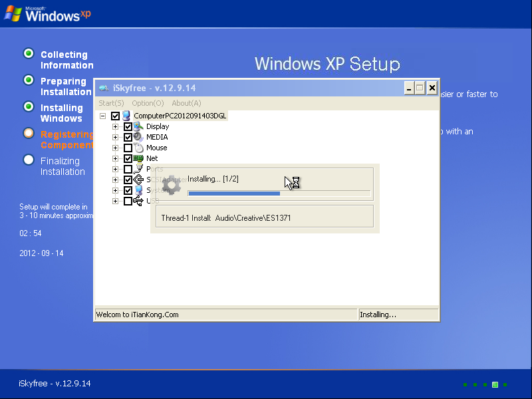The width and height of the screenshot is (532, 399).
Task: Expand the USB tree node
Action: 115,201
